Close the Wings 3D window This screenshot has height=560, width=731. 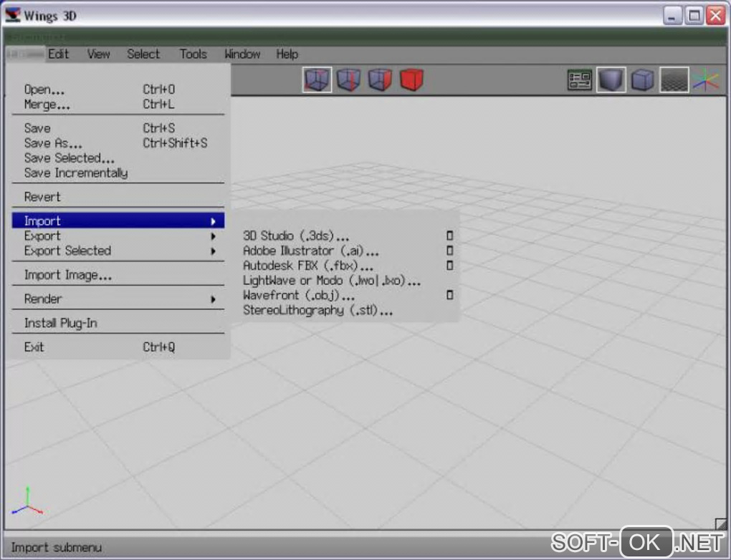coord(716,16)
